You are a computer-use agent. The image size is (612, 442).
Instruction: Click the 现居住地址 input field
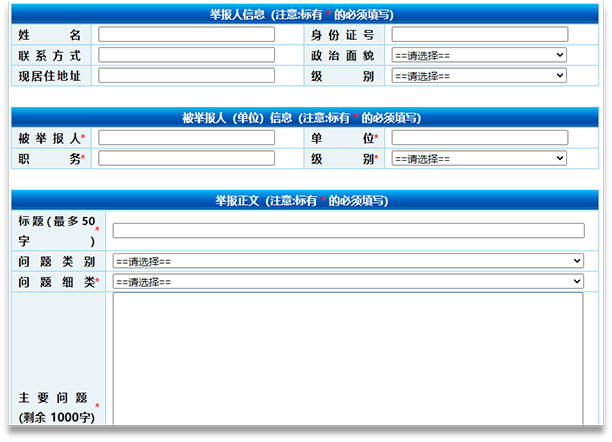(x=186, y=75)
